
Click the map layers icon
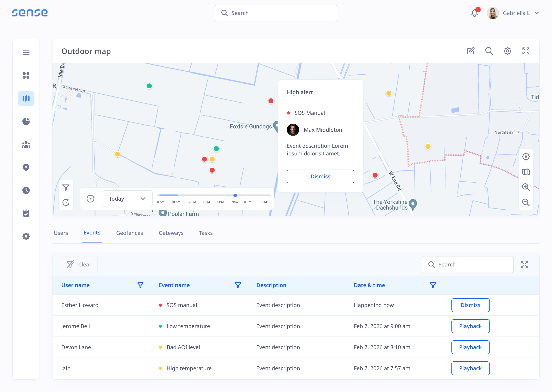pos(526,172)
